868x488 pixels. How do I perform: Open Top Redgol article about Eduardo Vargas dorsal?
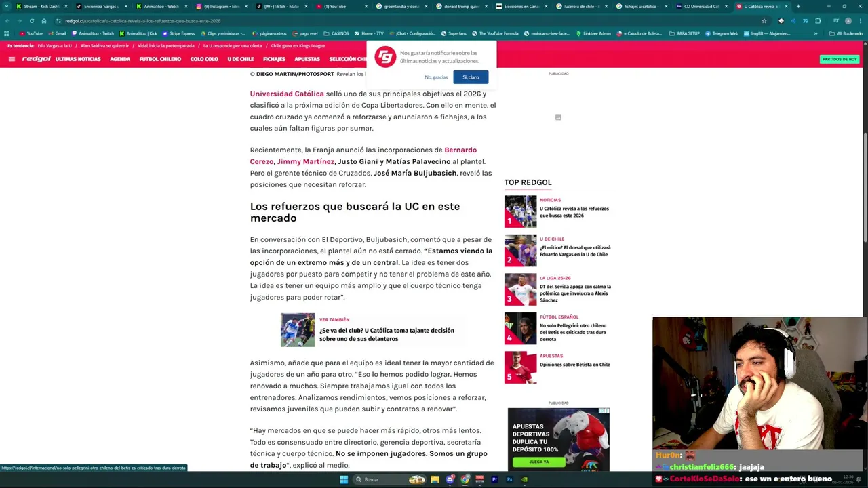[575, 251]
